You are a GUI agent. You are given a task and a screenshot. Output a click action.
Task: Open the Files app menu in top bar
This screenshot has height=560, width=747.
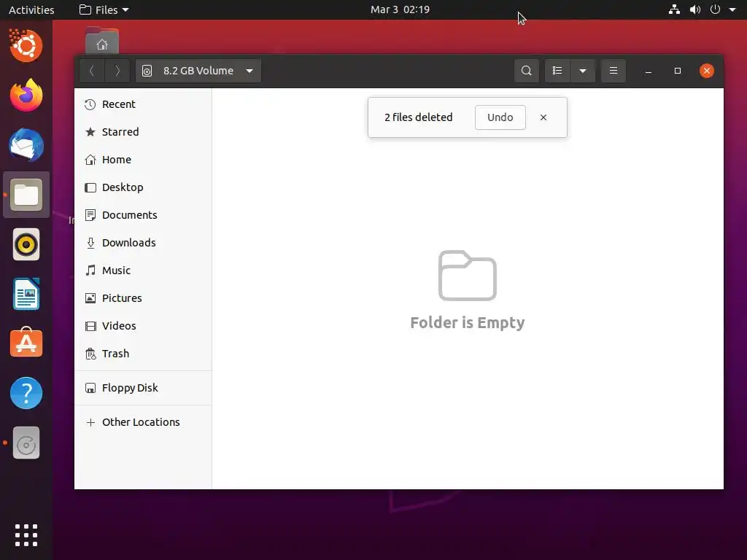coord(104,9)
